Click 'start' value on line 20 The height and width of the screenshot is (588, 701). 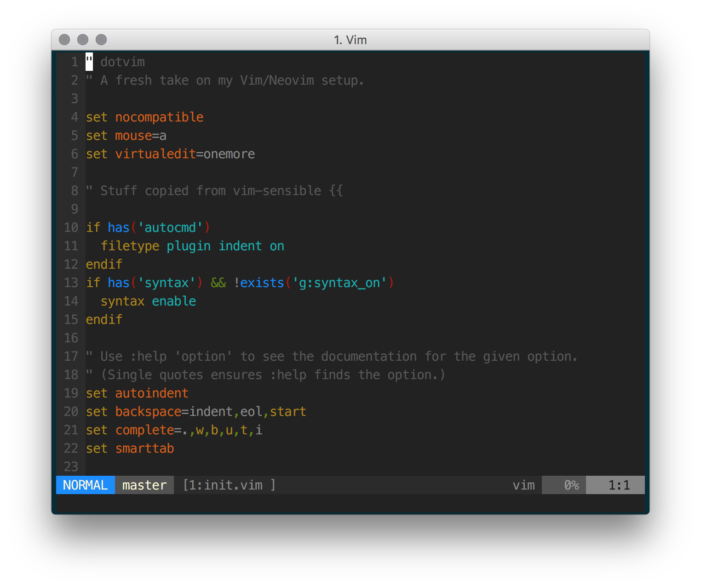click(288, 411)
